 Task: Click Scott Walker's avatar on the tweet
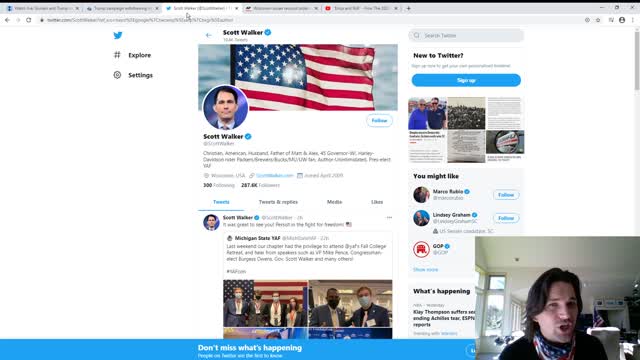point(211,222)
